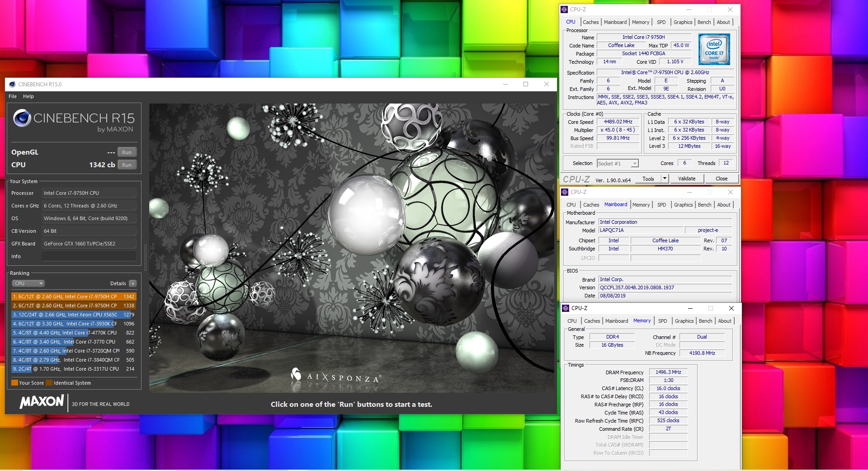Open the Help menu in Cinebench
This screenshot has height=471, width=868.
[28, 96]
